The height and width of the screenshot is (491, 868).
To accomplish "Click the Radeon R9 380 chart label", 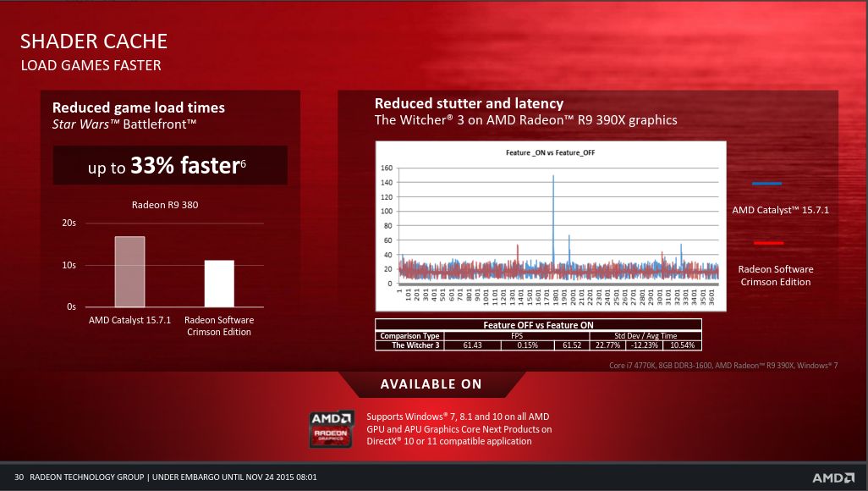I will coord(165,205).
